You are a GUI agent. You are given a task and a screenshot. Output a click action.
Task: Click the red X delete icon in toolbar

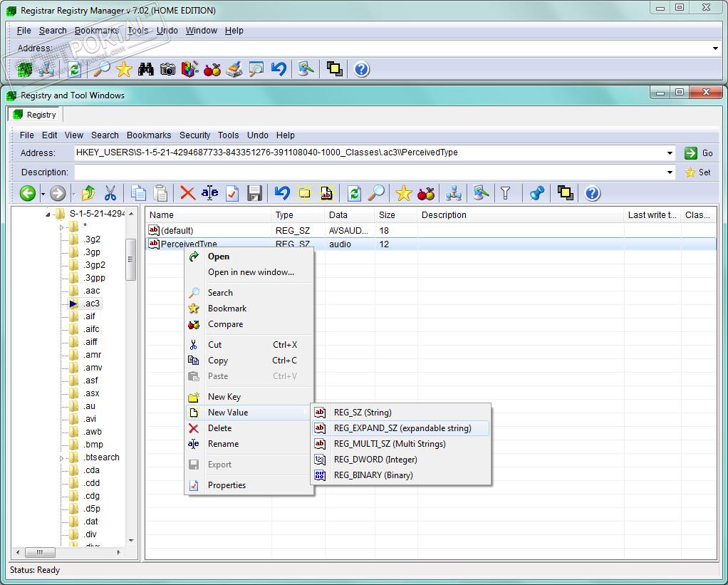(x=187, y=193)
